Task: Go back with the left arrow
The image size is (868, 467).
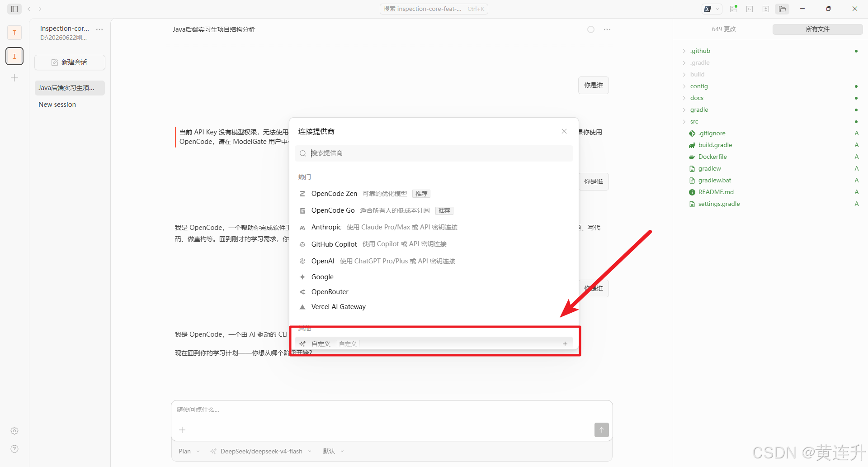Action: (x=29, y=9)
